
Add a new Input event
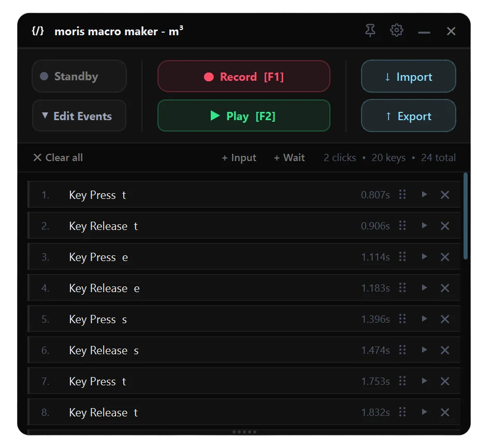pos(239,157)
